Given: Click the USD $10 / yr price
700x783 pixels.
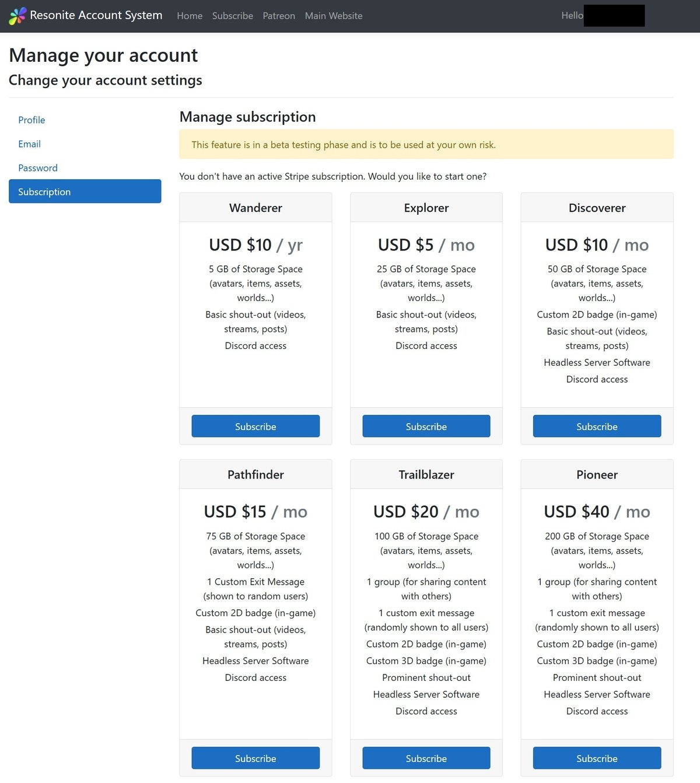Looking at the screenshot, I should point(256,245).
